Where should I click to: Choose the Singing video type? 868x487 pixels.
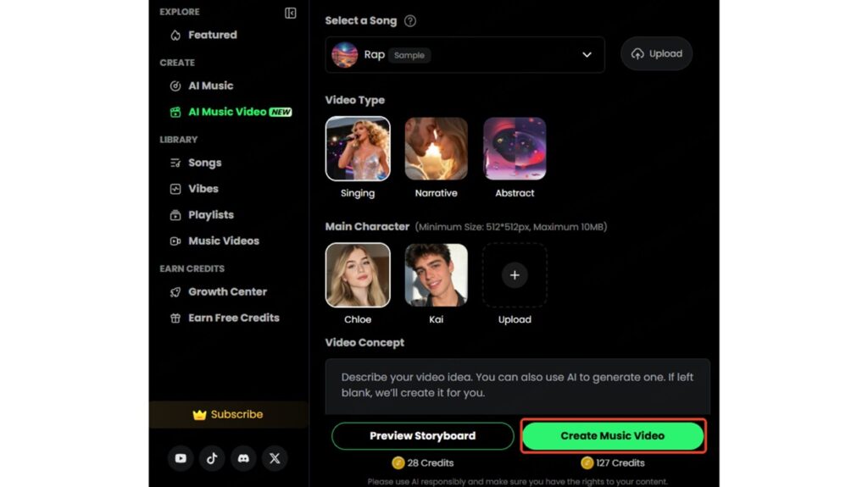pos(358,148)
